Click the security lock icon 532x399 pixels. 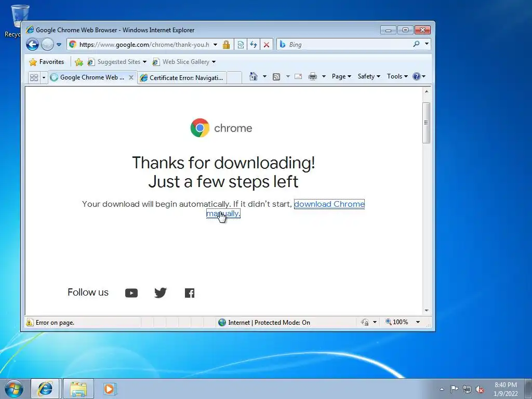[226, 45]
